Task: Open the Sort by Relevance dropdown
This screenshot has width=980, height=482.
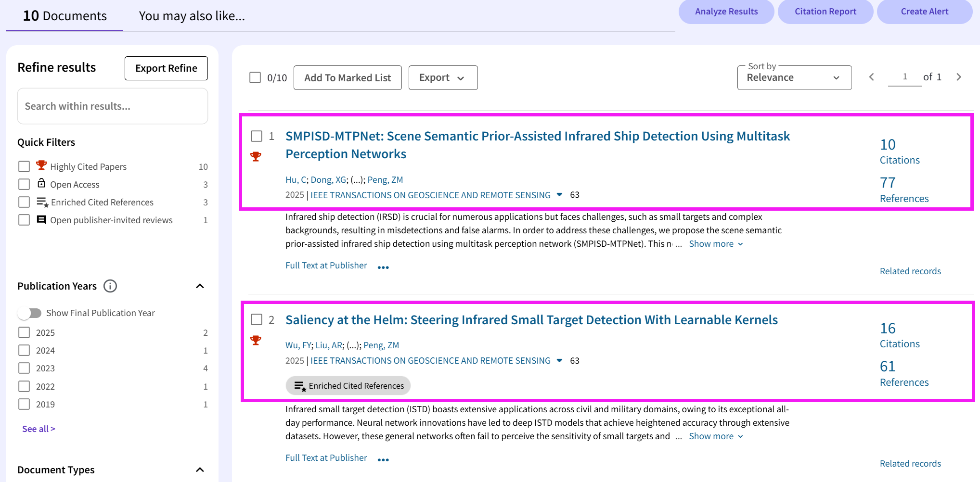Action: point(794,78)
